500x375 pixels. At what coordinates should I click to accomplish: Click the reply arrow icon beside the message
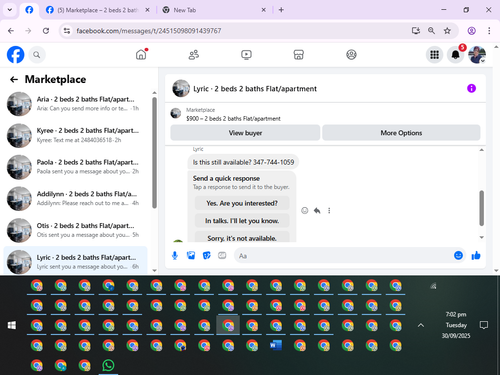click(317, 210)
